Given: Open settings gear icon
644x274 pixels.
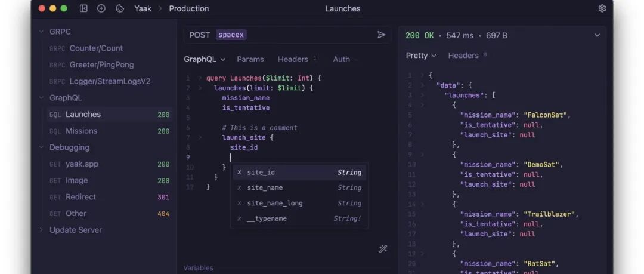Looking at the screenshot, I should point(602,8).
